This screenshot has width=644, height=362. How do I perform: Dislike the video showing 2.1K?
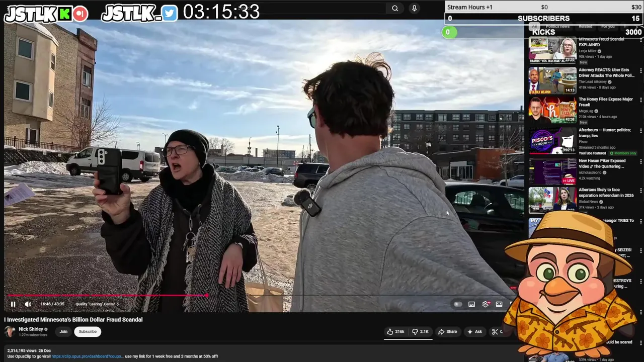(x=421, y=332)
